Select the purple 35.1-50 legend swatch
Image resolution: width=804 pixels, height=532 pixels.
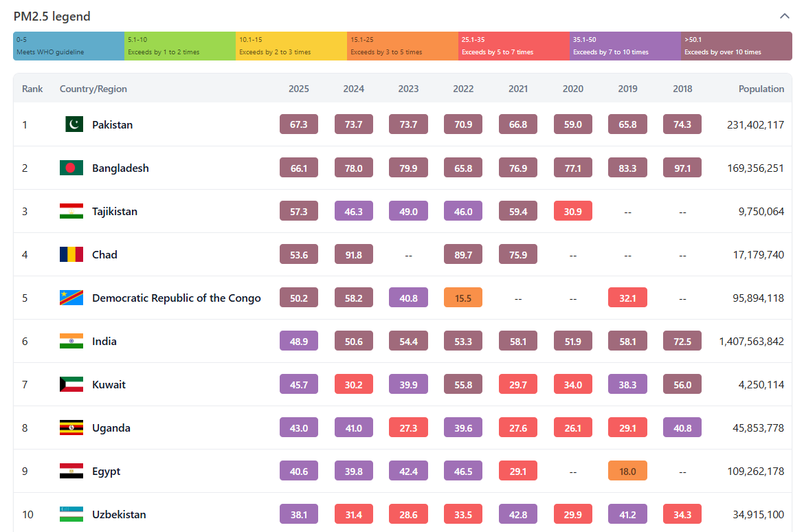pyautogui.click(x=625, y=46)
